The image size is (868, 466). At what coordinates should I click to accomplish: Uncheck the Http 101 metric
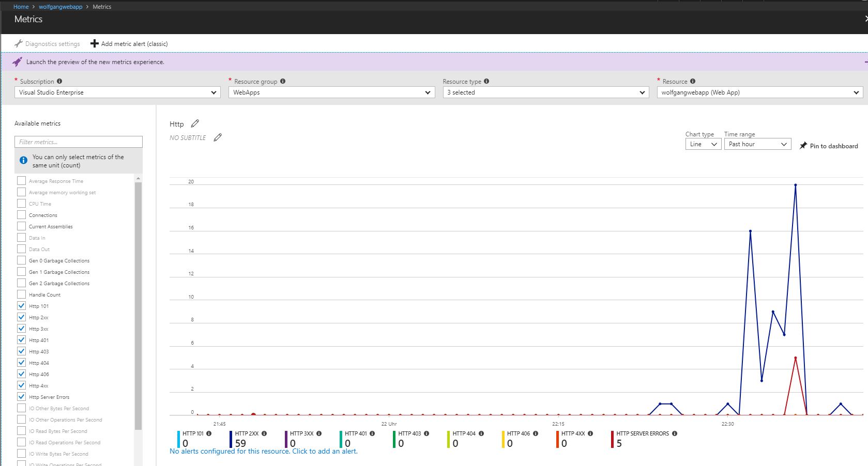pyautogui.click(x=21, y=305)
